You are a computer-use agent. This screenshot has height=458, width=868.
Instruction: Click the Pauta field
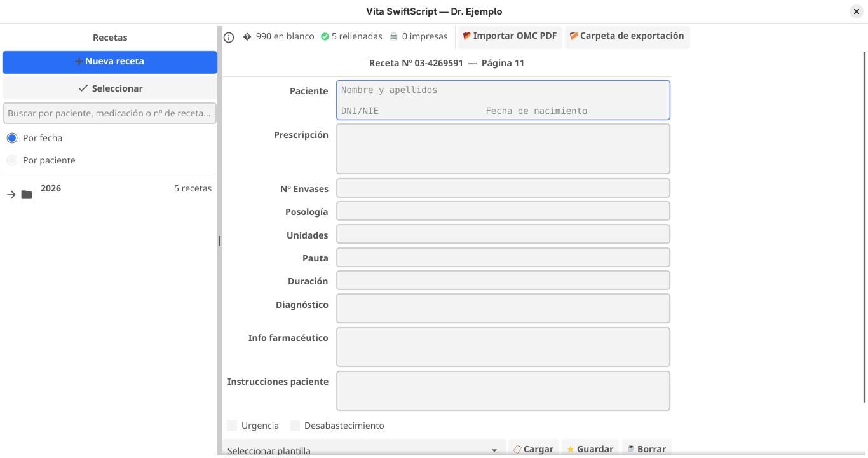click(503, 258)
